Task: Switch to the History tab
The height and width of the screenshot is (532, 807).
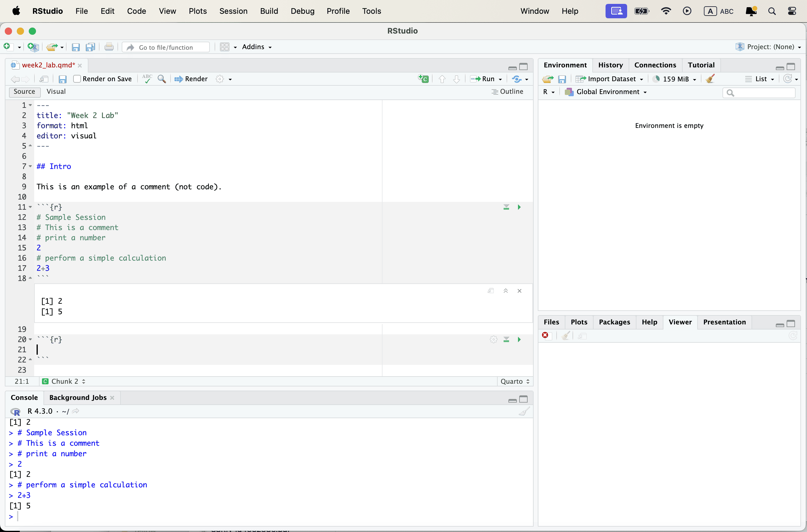Action: (x=610, y=65)
